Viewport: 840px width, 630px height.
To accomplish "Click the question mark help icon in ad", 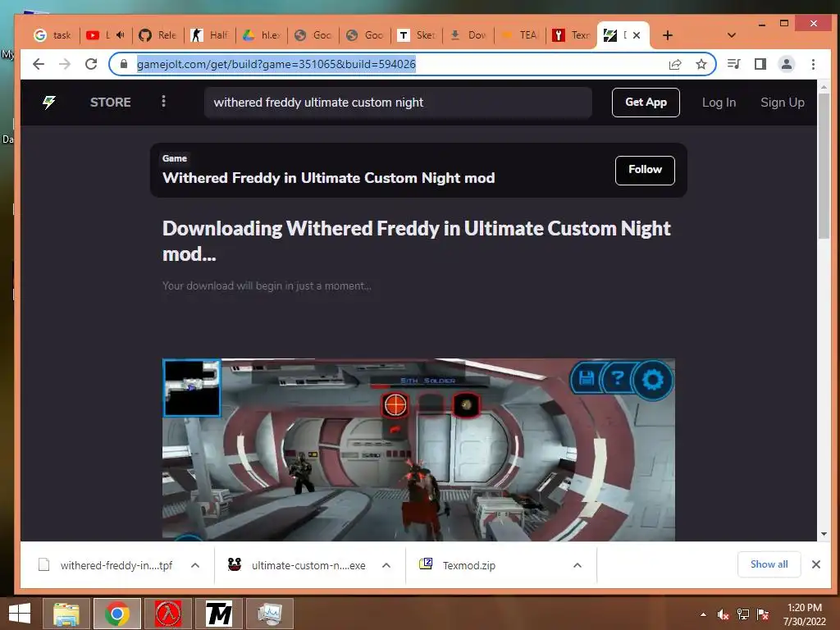I will click(x=618, y=379).
